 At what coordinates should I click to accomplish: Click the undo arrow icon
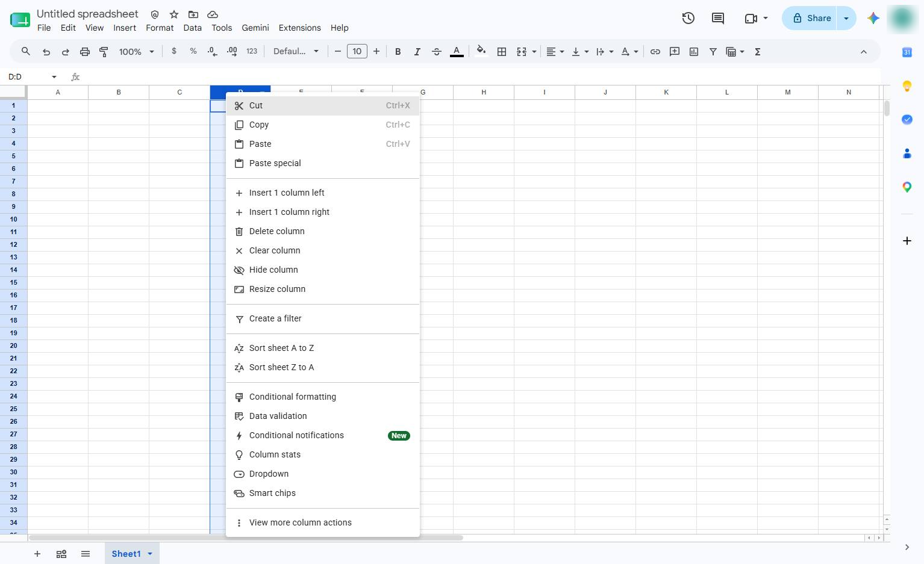(46, 52)
